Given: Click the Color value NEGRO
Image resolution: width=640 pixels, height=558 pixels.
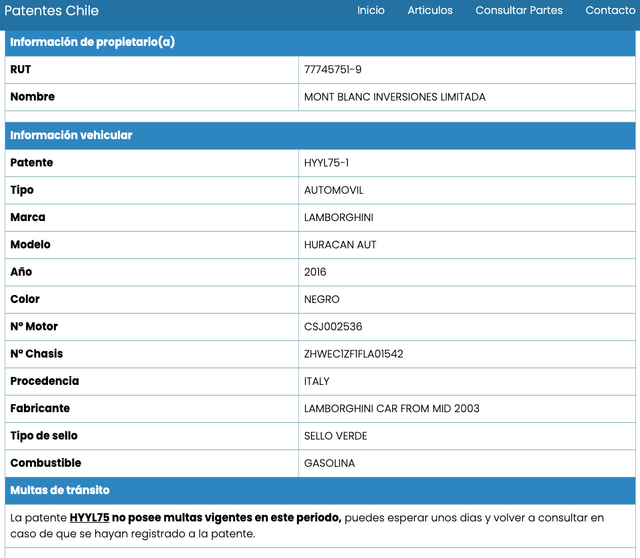Looking at the screenshot, I should point(322,300).
